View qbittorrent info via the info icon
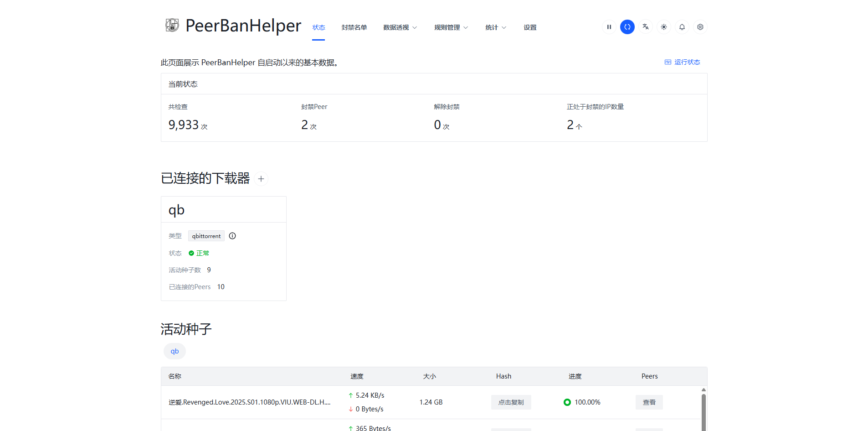Image resolution: width=868 pixels, height=431 pixels. click(232, 236)
